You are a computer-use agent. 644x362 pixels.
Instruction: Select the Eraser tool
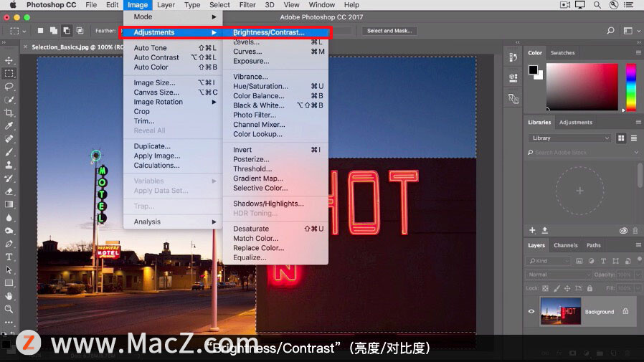9,191
